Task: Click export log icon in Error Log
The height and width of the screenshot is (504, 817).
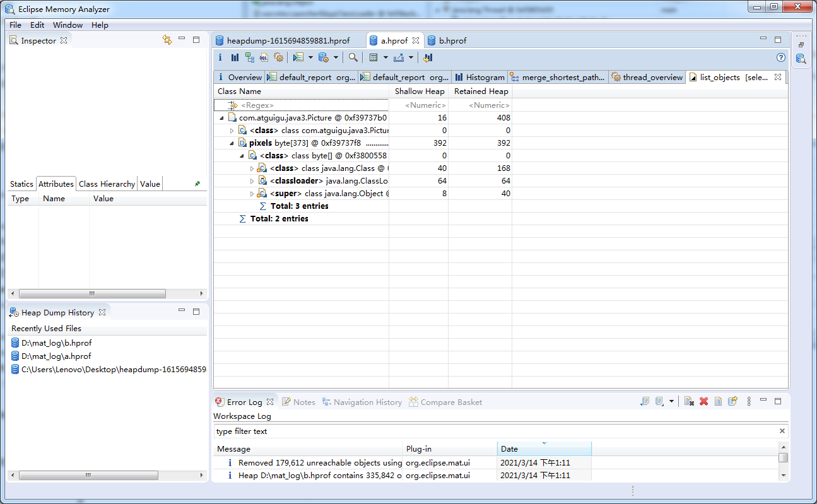Action: point(644,401)
